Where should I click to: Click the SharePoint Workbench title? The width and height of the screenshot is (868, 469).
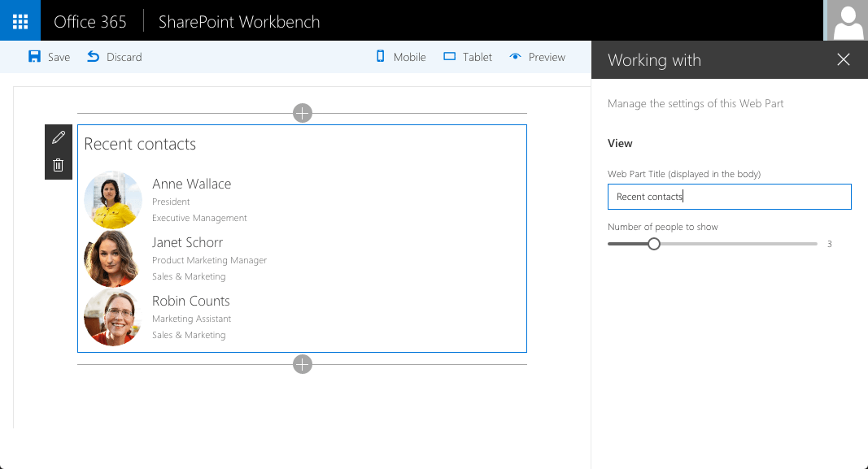239,22
